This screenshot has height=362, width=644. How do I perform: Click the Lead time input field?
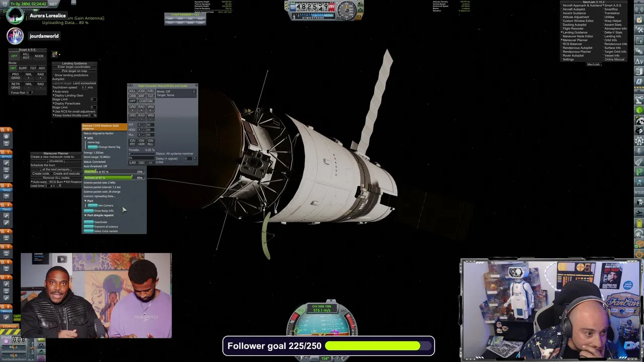pos(47,186)
